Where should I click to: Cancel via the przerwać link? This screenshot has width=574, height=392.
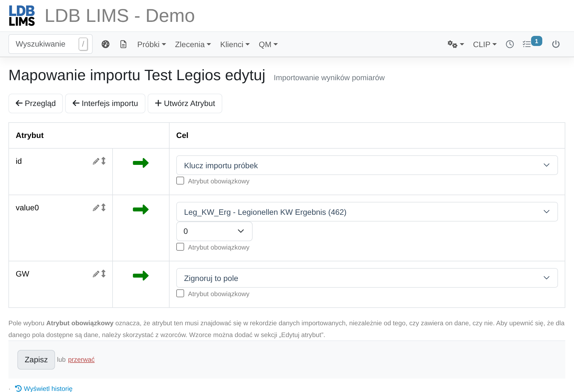[x=81, y=360]
